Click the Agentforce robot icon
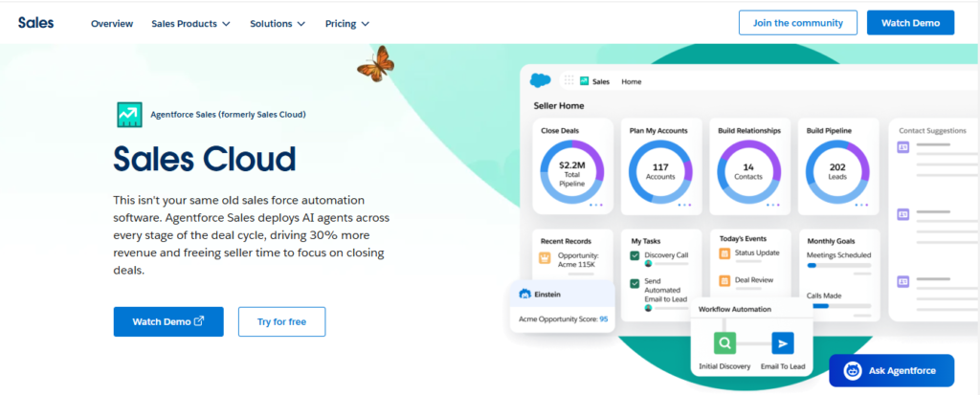The image size is (980, 395). [x=853, y=371]
